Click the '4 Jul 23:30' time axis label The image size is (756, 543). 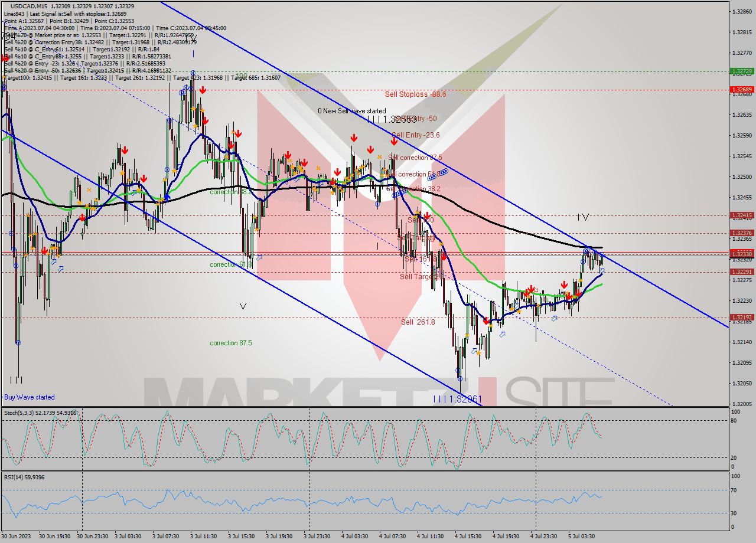(x=544, y=537)
